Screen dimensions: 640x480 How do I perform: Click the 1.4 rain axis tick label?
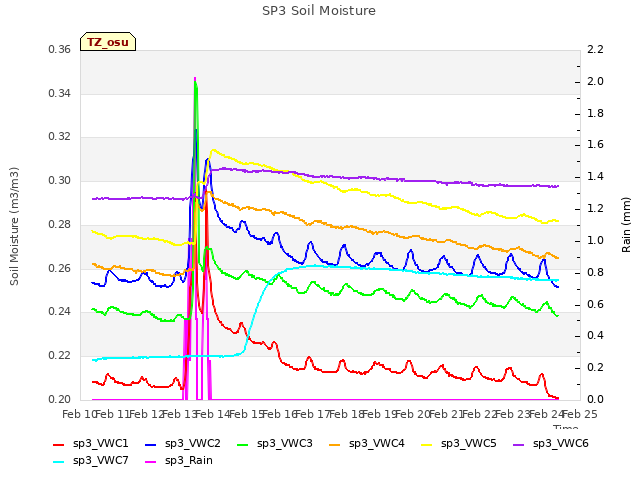pyautogui.click(x=596, y=177)
